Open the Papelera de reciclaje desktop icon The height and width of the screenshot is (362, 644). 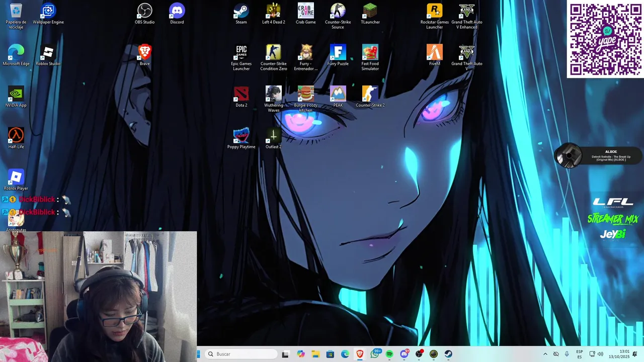16,16
